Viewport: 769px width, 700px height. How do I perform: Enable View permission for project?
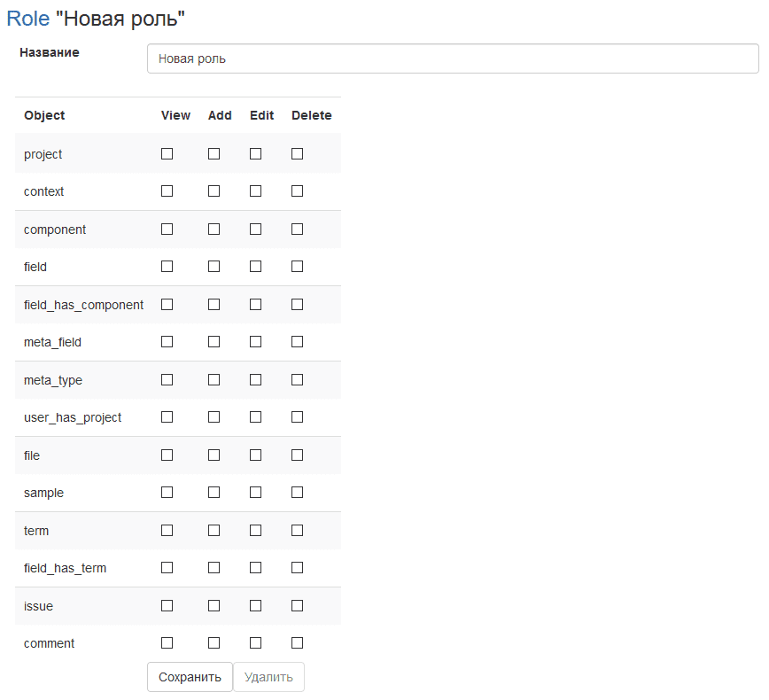pos(167,153)
